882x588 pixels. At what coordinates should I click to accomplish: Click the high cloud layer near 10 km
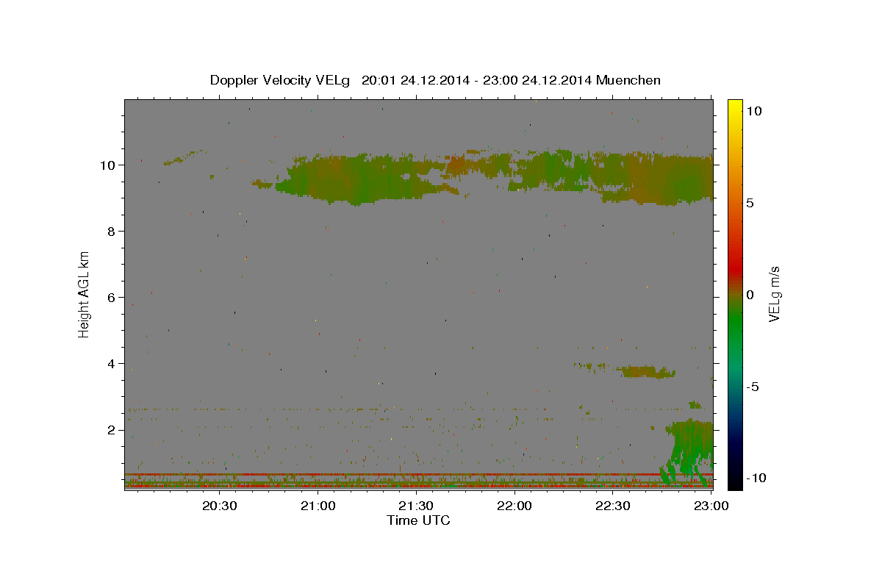(x=494, y=178)
